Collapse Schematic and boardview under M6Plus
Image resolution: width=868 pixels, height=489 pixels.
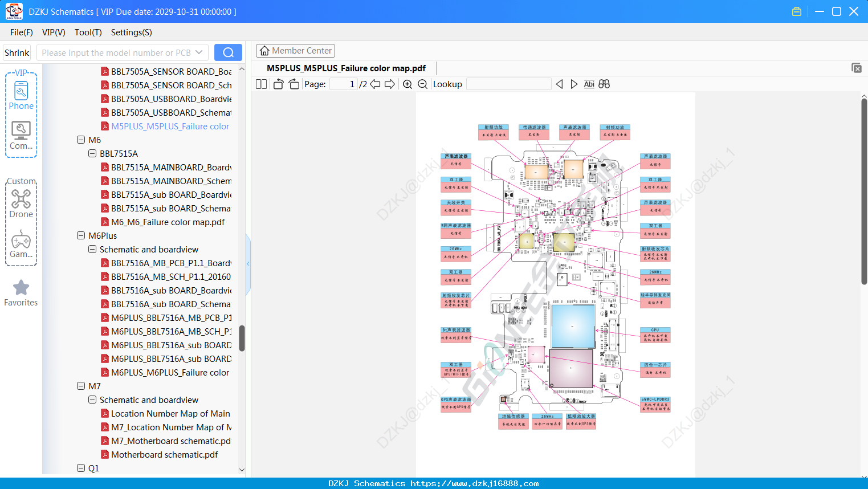click(92, 249)
